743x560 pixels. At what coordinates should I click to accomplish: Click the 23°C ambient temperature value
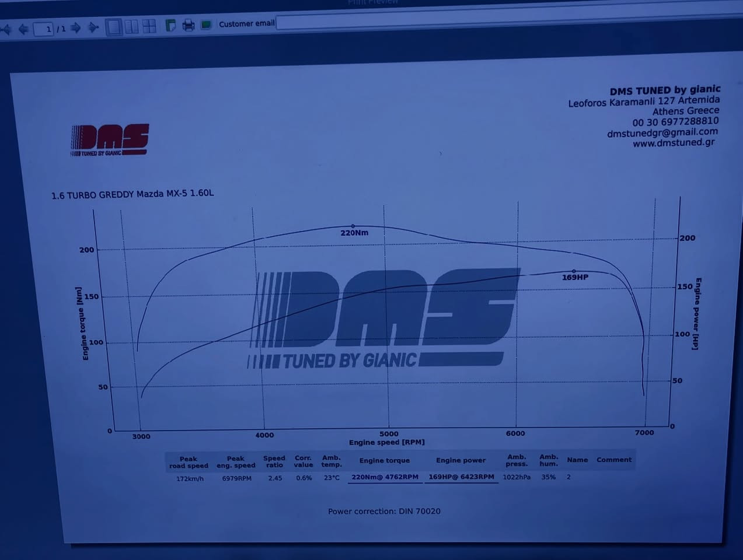[332, 478]
